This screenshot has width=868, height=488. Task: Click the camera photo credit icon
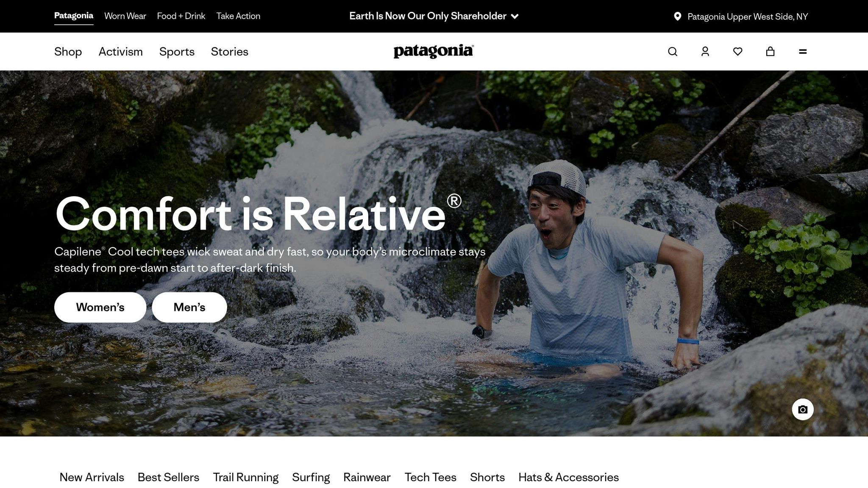pyautogui.click(x=803, y=409)
